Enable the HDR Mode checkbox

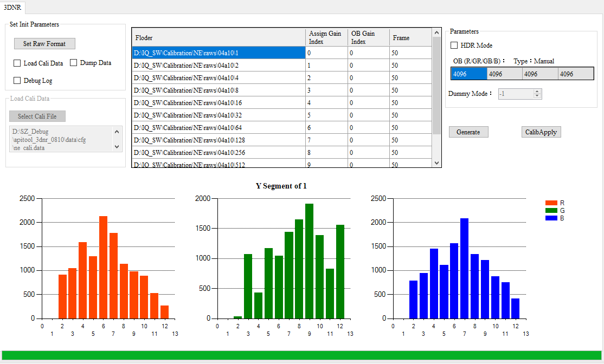pyautogui.click(x=454, y=45)
